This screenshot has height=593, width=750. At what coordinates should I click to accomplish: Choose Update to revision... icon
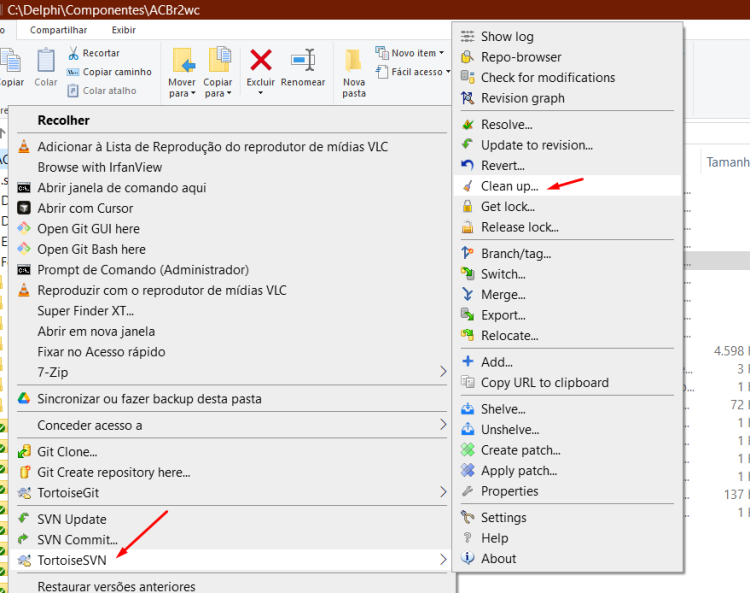[467, 145]
